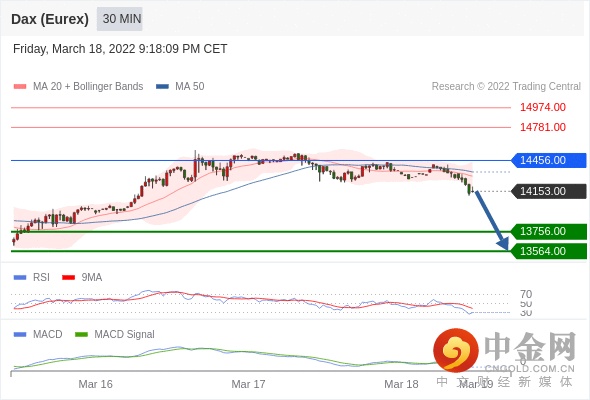Click the MA 20 + Bollinger Bands legend label
The height and width of the screenshot is (400, 590).
(88, 87)
